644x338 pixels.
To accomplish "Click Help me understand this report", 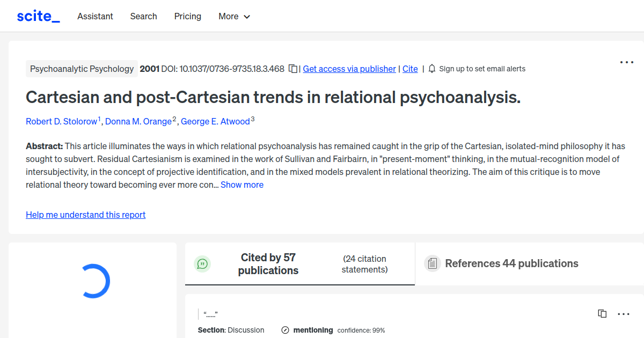I will (x=85, y=215).
